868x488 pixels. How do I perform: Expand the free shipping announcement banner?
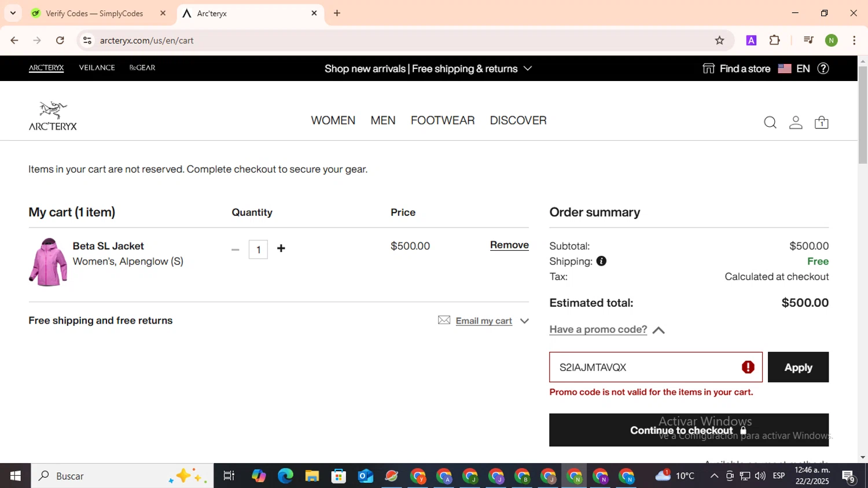coord(428,68)
